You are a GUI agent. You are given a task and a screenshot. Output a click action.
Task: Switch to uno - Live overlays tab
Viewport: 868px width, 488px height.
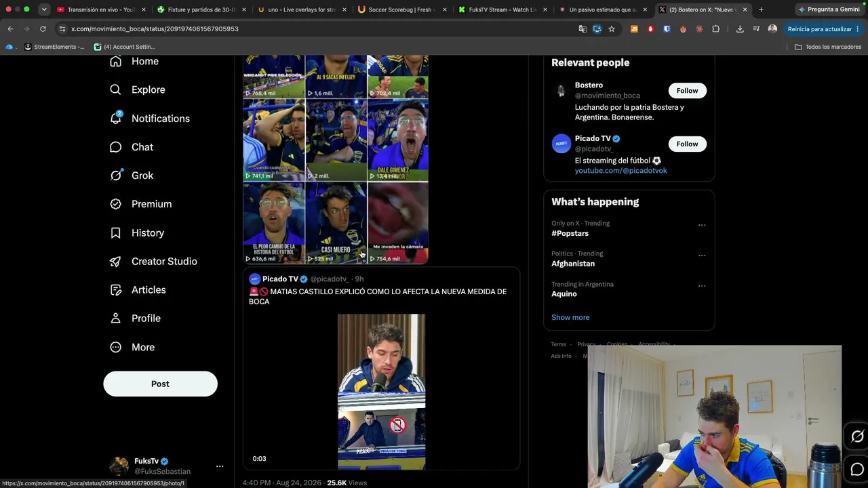pyautogui.click(x=302, y=9)
